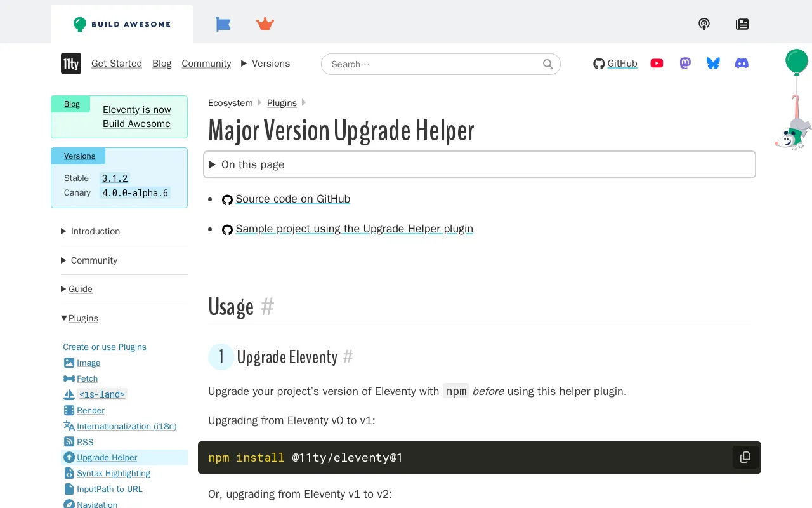Click the RSS feed icon
Image resolution: width=812 pixels, height=508 pixels.
coord(69,442)
